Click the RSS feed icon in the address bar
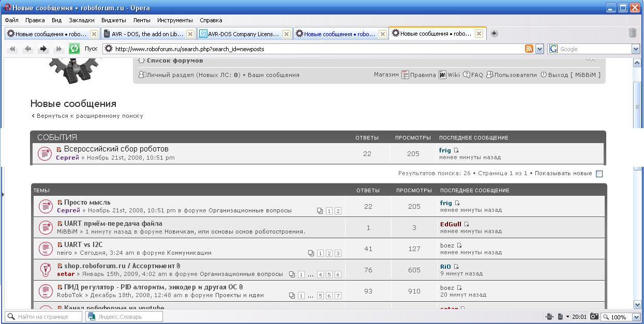 pyautogui.click(x=529, y=49)
